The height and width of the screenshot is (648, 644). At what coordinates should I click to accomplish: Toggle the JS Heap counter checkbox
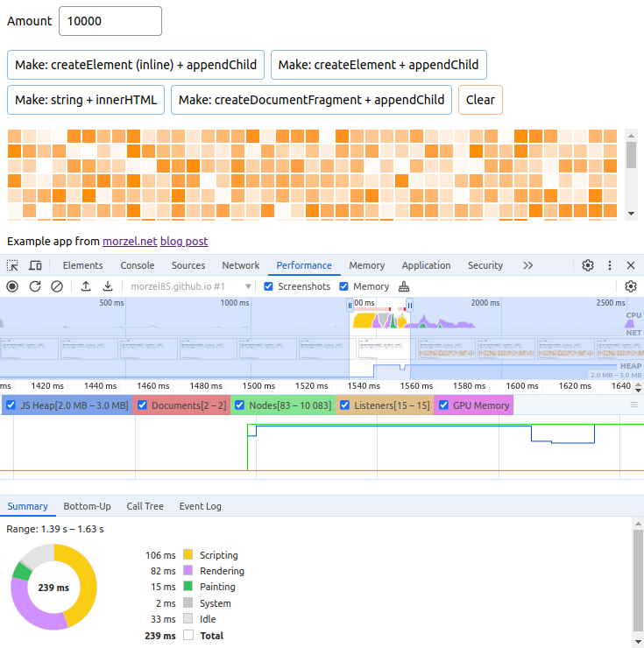(x=11, y=405)
